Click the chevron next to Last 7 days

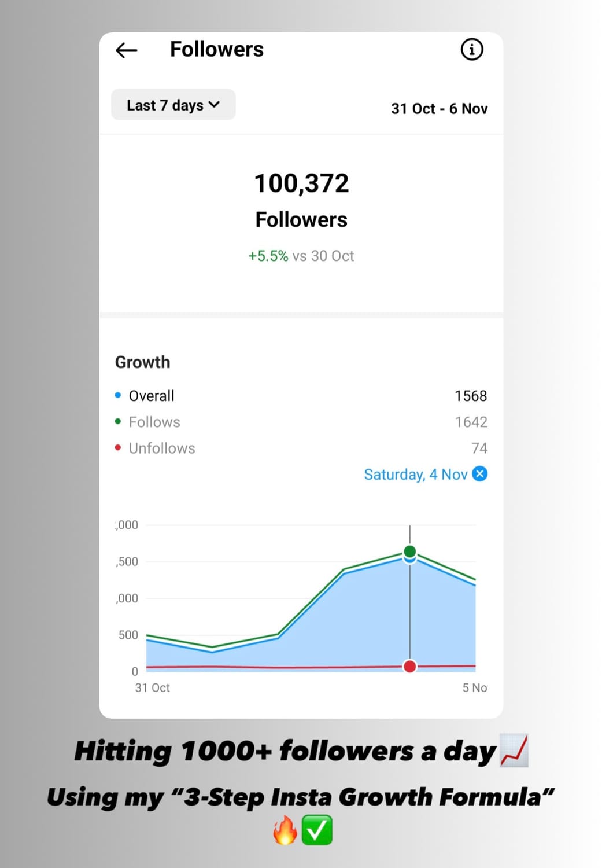point(215,105)
